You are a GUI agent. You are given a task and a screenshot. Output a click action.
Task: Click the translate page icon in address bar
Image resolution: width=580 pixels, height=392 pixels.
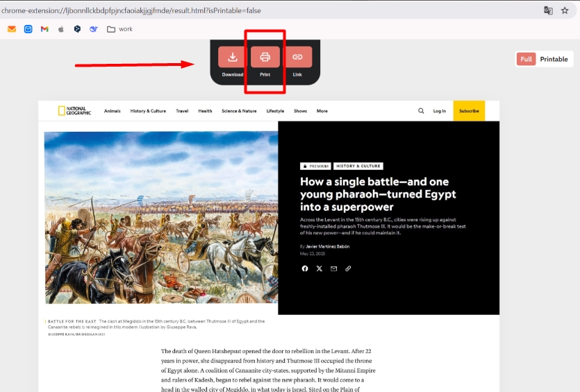coord(548,10)
